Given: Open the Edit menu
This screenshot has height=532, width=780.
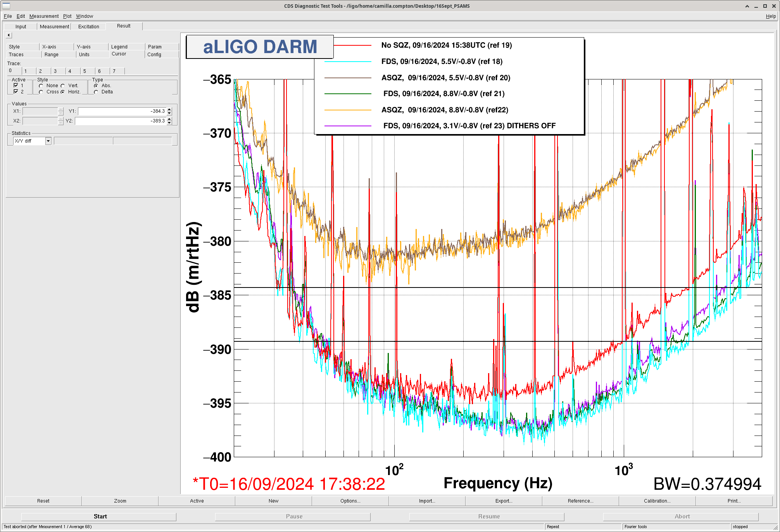Looking at the screenshot, I should [21, 16].
